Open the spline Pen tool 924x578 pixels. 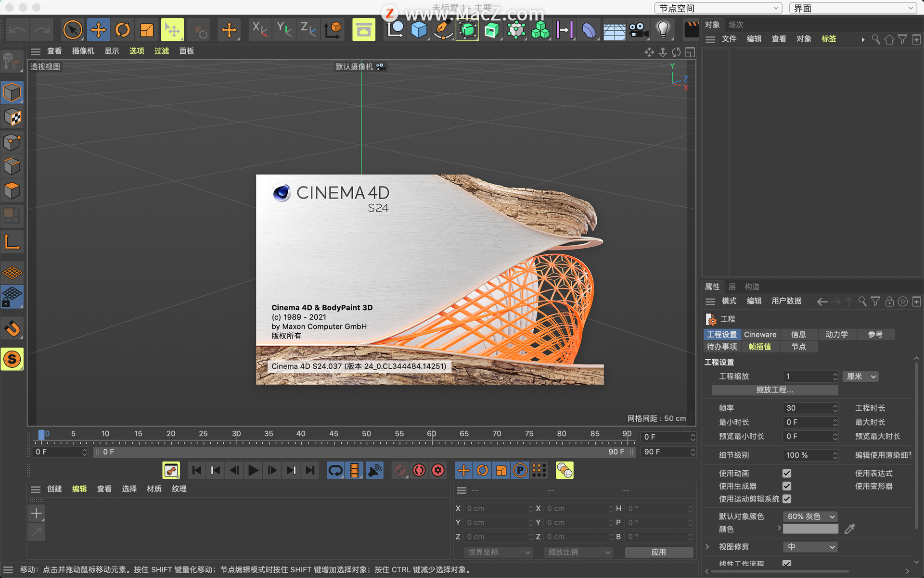pos(443,30)
